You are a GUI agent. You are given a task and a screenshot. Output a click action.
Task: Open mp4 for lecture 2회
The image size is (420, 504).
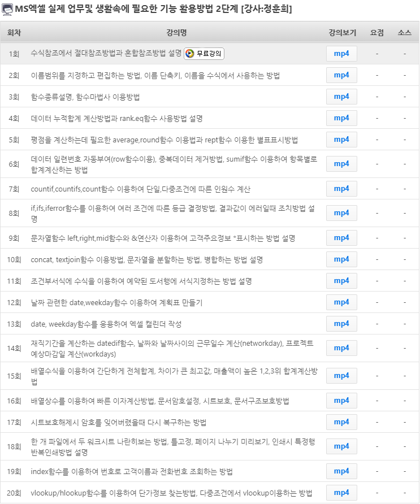coord(341,75)
